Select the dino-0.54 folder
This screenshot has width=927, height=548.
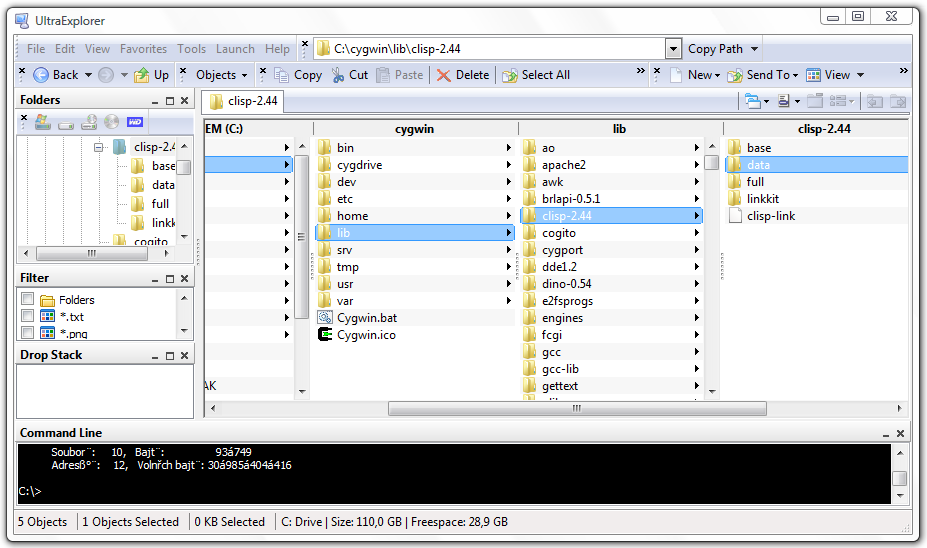coord(566,284)
